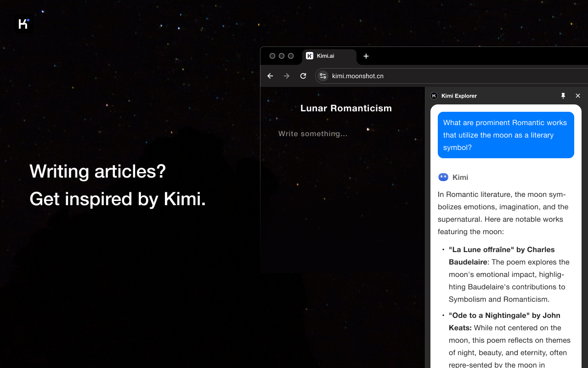Open a new tab with plus button
The height and width of the screenshot is (368, 588).
[x=366, y=56]
